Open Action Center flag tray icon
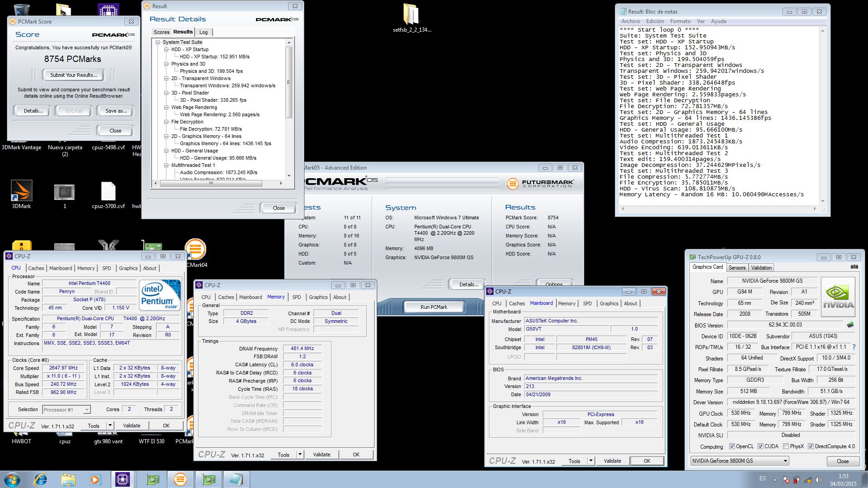868x488 pixels. pyautogui.click(x=786, y=480)
